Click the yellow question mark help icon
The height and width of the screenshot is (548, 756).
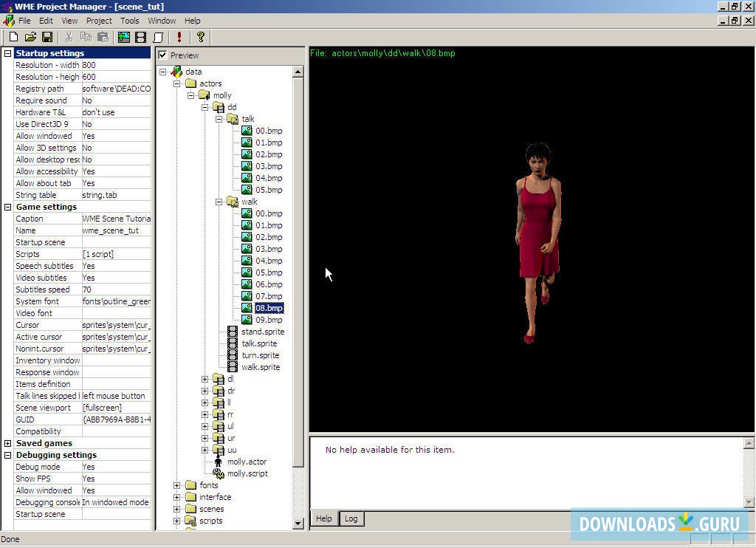pos(200,37)
